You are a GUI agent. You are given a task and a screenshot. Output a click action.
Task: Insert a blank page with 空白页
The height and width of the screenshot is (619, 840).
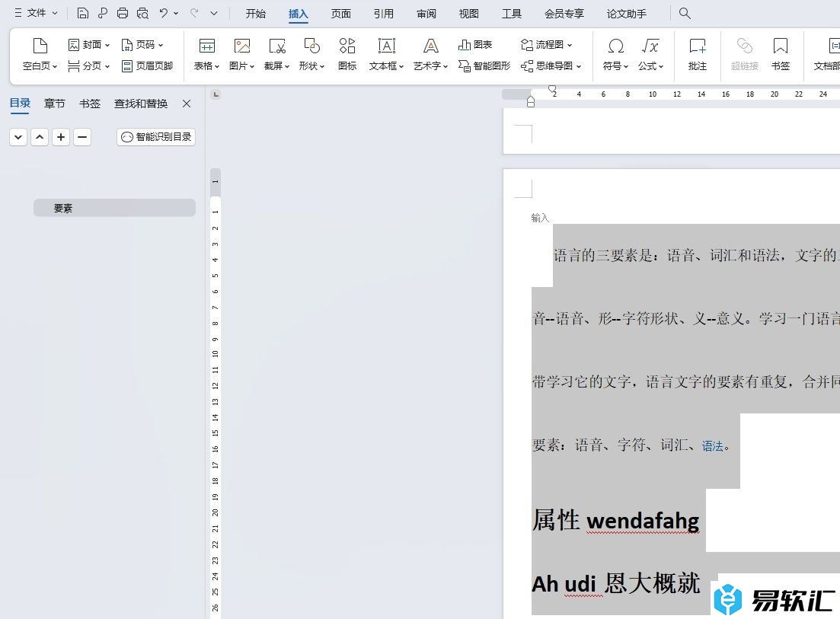[40, 55]
